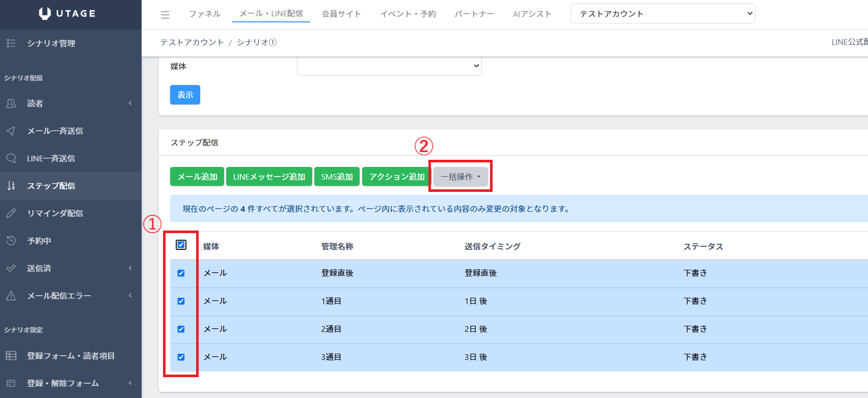This screenshot has height=398, width=868.
Task: Click the 登録フォーム・読者項目 table icon
Action: (x=11, y=356)
